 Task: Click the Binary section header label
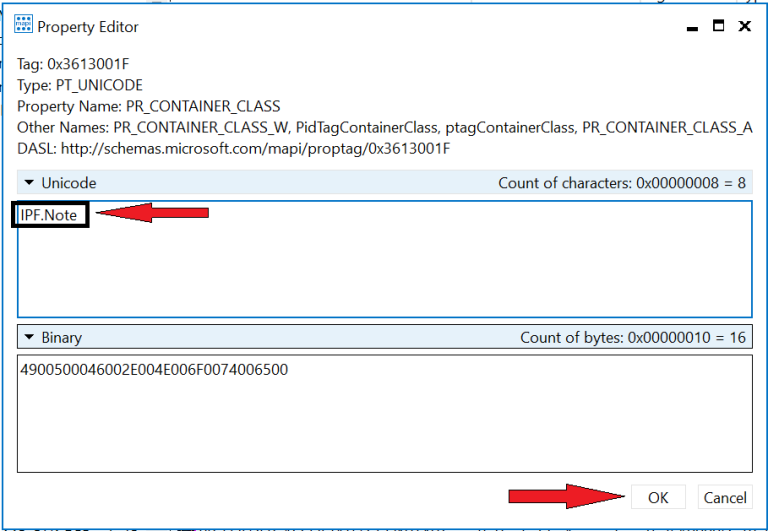pos(62,337)
